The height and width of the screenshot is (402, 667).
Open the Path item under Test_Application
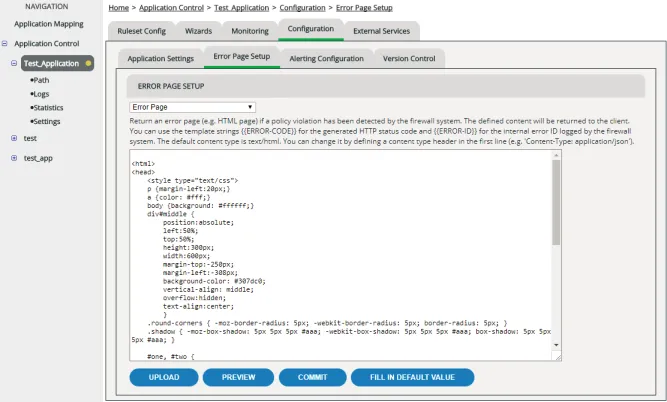[x=40, y=80]
